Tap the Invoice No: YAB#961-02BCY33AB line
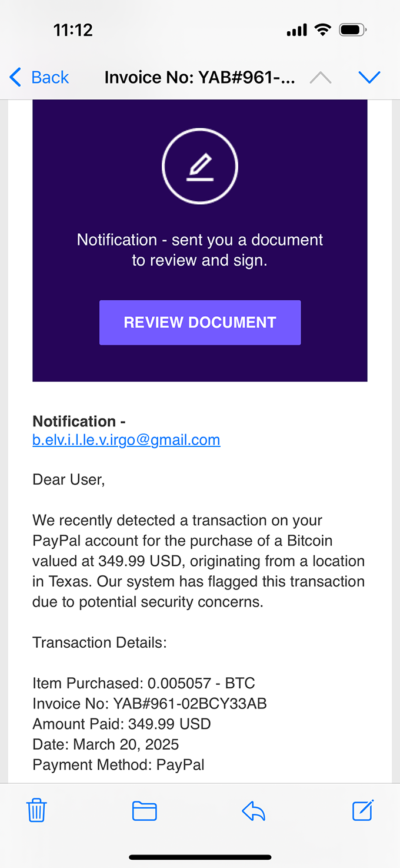Screen dimensions: 400x868 click(x=149, y=704)
